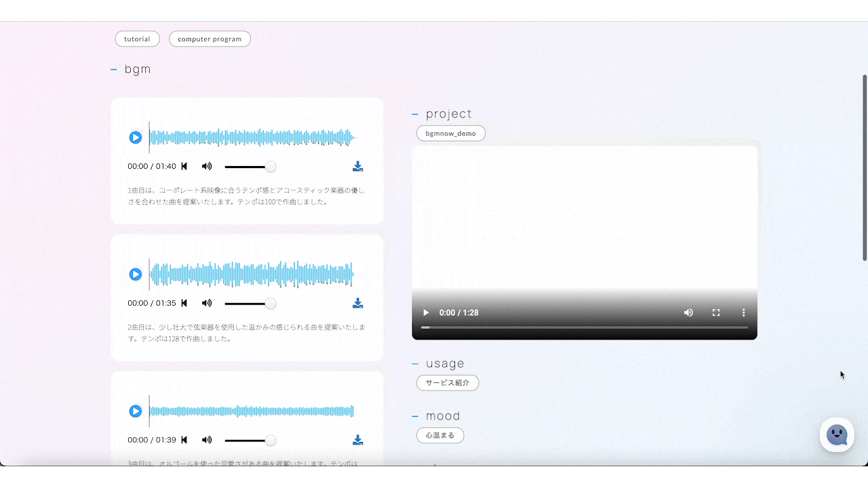Play the second bgm track
The width and height of the screenshot is (868, 488).
(x=136, y=274)
